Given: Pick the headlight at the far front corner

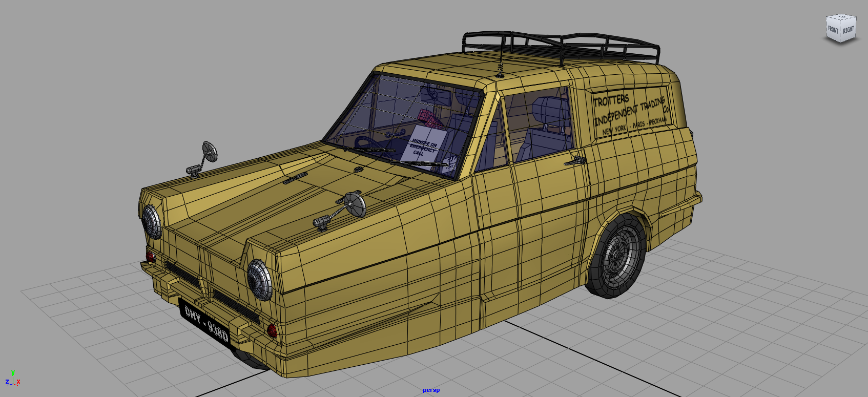Looking at the screenshot, I should [152, 222].
